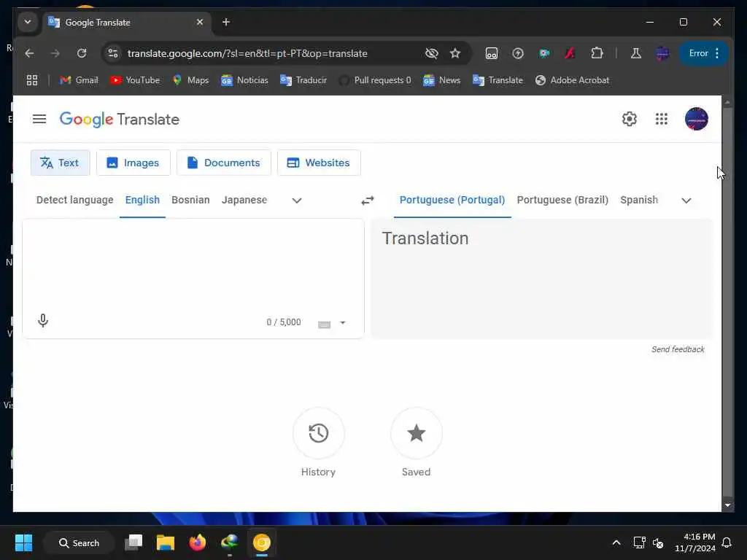This screenshot has width=747, height=560.
Task: Open the Noticias bookmark
Action: 244,80
